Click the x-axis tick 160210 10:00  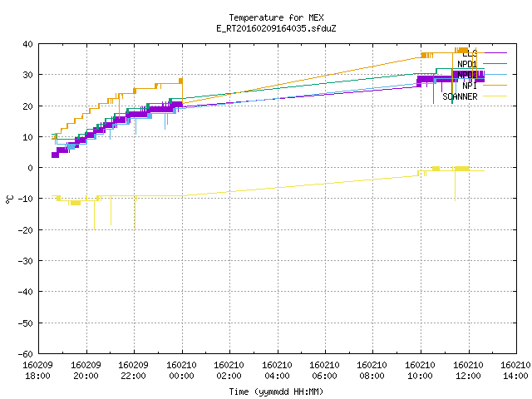point(421,371)
